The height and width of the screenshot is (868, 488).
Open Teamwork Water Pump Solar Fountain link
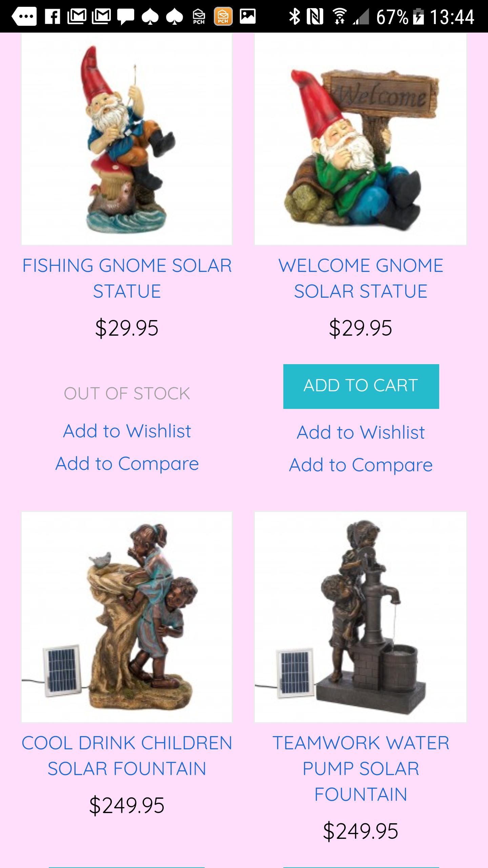pos(361,768)
